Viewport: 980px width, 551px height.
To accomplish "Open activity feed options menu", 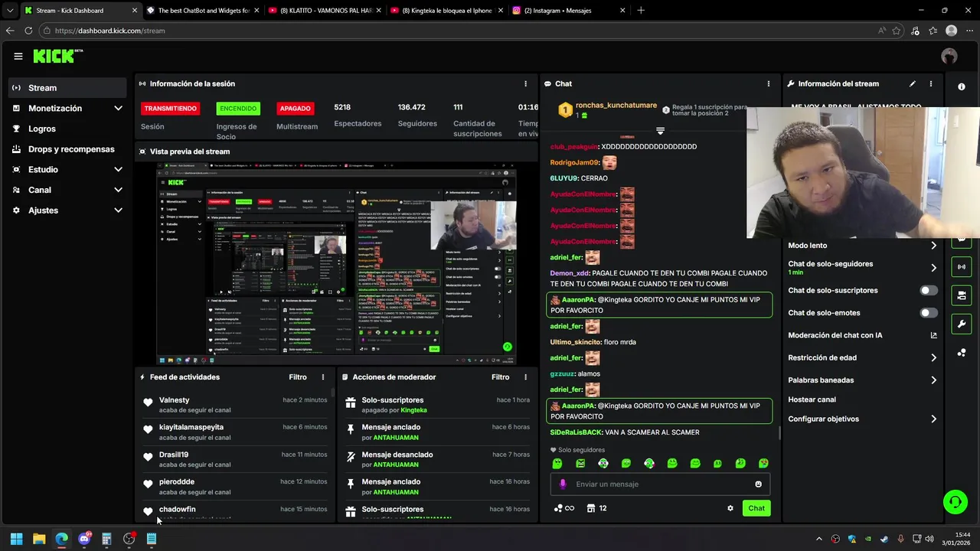I will point(323,377).
